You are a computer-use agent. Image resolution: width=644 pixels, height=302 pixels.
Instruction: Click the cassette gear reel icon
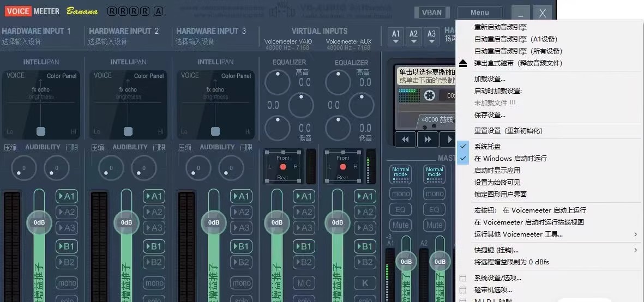(430, 95)
